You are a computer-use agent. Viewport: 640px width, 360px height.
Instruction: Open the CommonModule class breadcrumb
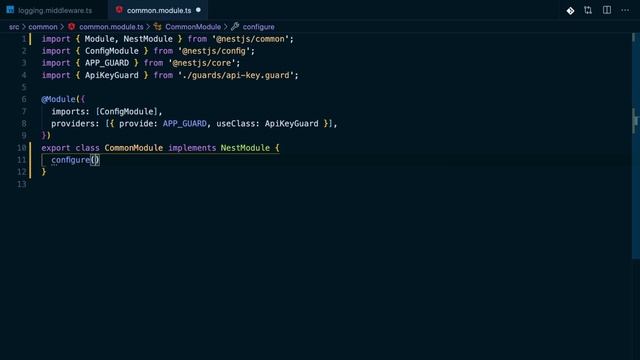(x=193, y=27)
